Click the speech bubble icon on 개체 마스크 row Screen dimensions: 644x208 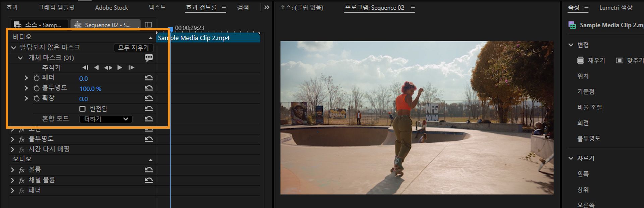(x=149, y=58)
